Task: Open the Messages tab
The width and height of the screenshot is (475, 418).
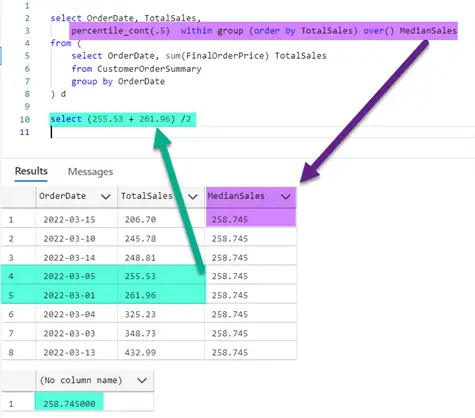Action: (x=90, y=172)
